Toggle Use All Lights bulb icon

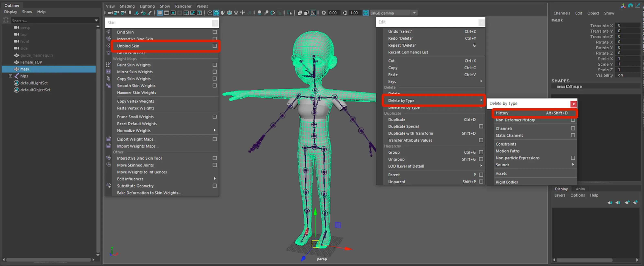pos(243,13)
